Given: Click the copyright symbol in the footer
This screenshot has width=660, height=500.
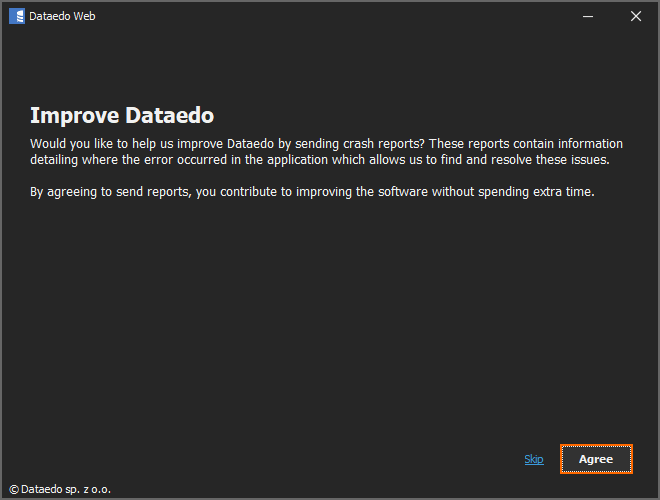Looking at the screenshot, I should (x=13, y=490).
